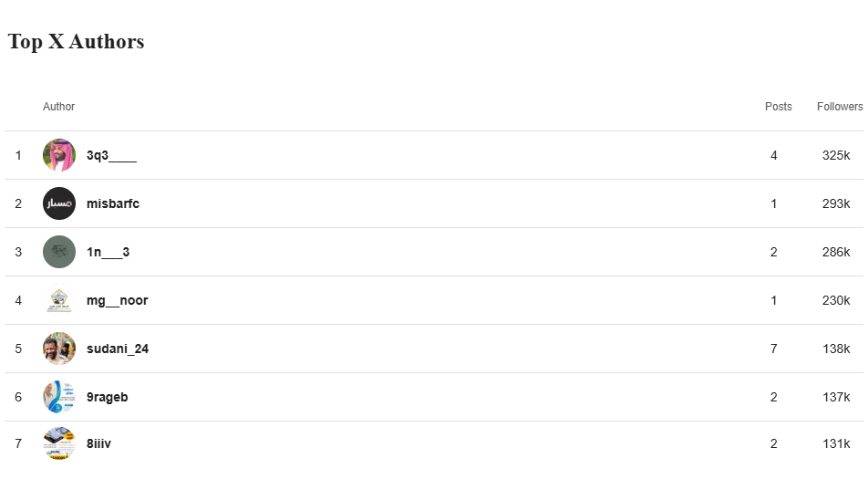Viewport: 868px width, 479px height.
Task: Select the sudani_24 author name
Action: tap(118, 349)
